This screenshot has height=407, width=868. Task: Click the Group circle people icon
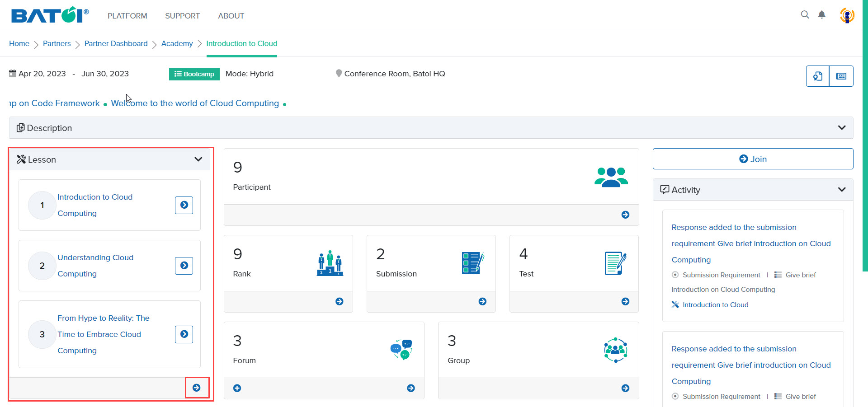pos(615,350)
